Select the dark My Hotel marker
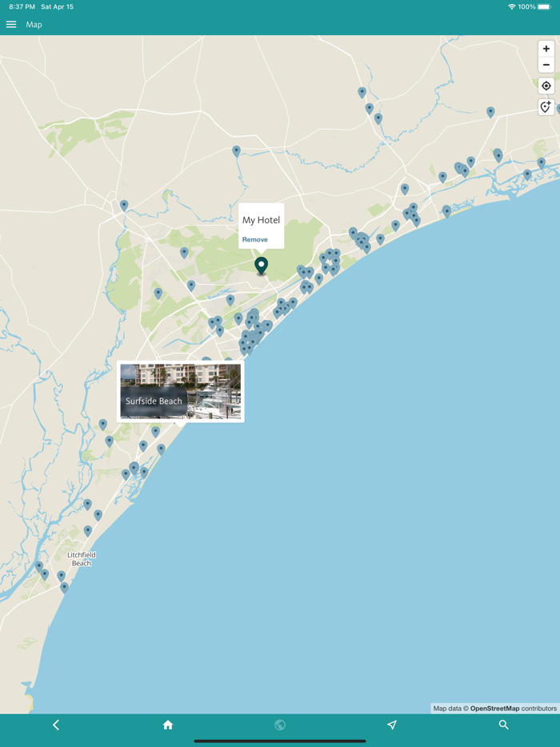This screenshot has width=560, height=747. 261,266
